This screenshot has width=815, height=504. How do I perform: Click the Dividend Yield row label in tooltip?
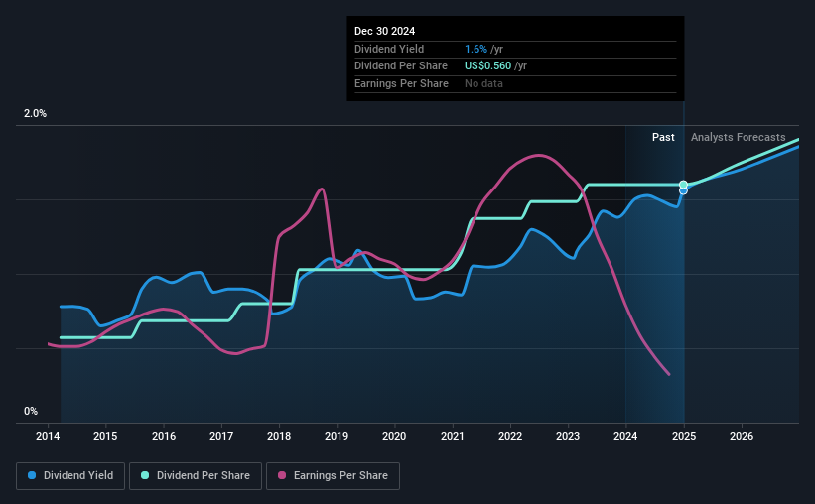(389, 49)
